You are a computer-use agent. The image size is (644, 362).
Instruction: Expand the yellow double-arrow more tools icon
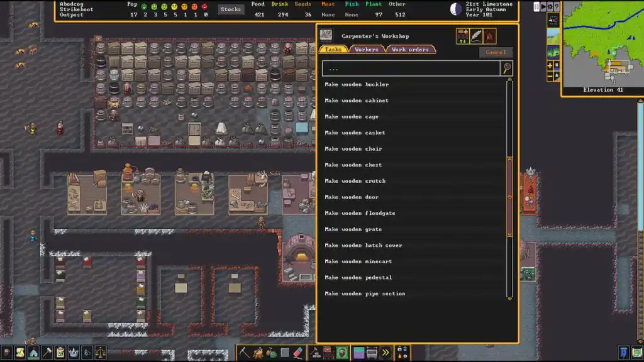point(386,353)
